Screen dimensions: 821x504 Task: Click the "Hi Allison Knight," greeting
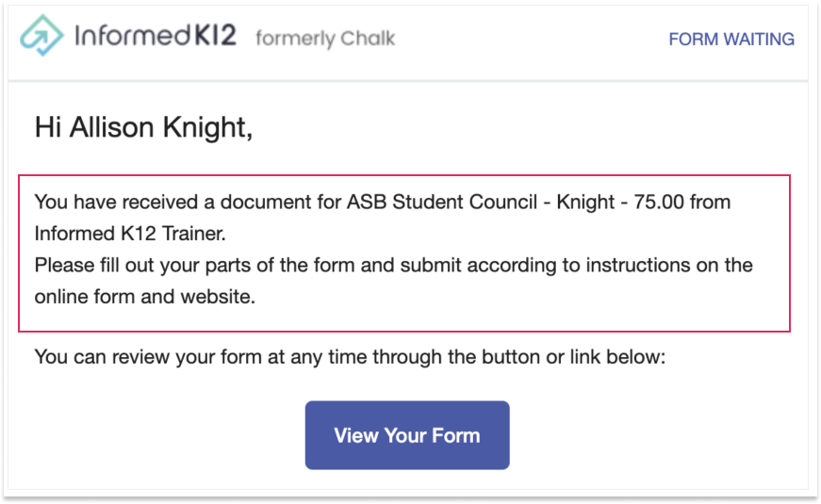[144, 127]
